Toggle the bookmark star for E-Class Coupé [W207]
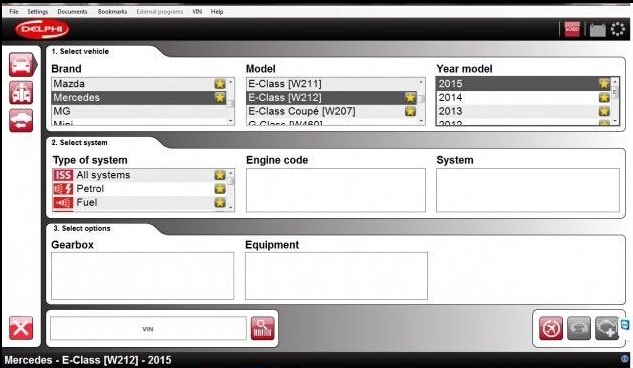This screenshot has width=633, height=368. tap(410, 111)
